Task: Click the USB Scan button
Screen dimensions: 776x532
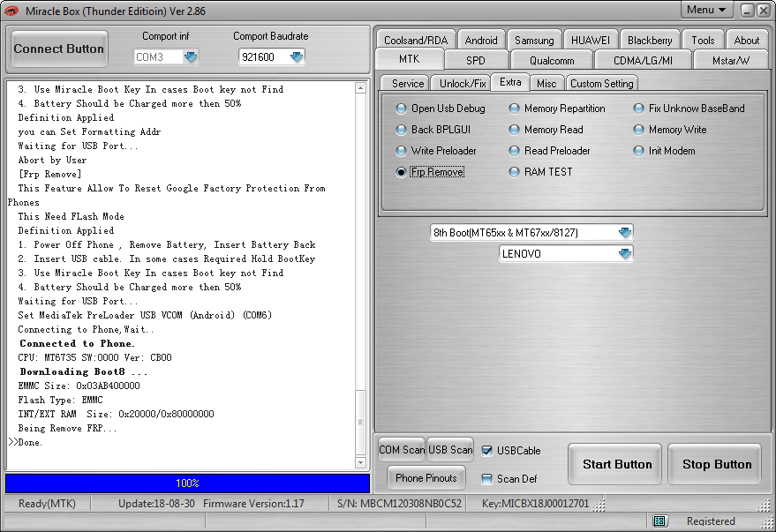Action: [x=450, y=450]
